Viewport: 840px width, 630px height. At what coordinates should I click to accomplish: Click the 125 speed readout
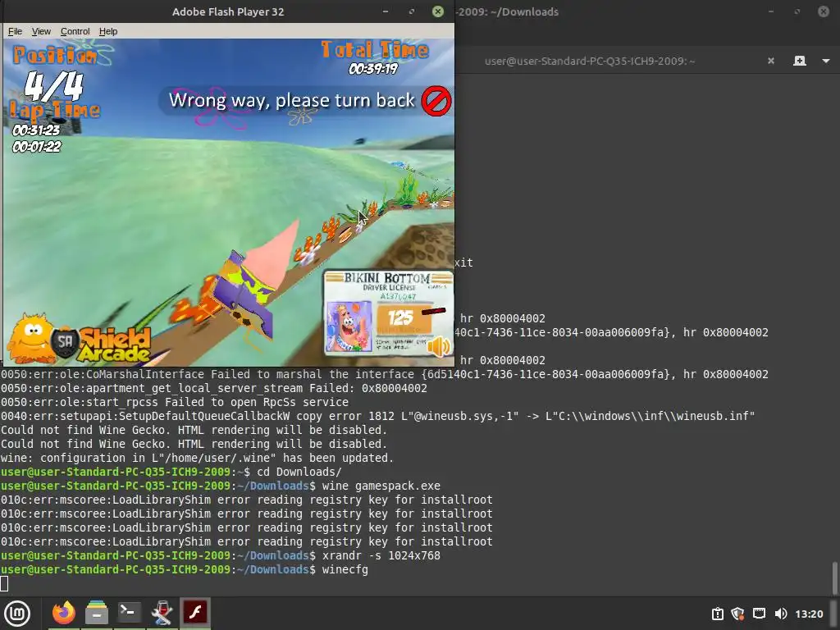coord(400,318)
